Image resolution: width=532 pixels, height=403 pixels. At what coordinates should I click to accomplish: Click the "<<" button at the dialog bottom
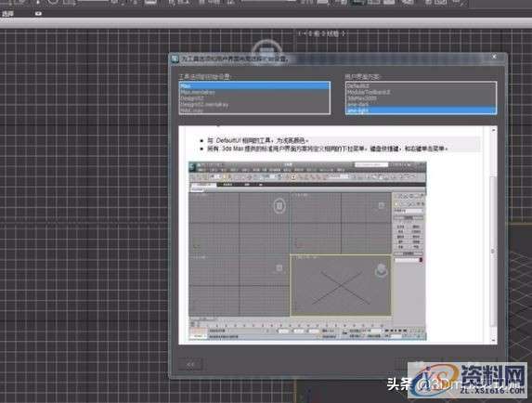point(190,365)
